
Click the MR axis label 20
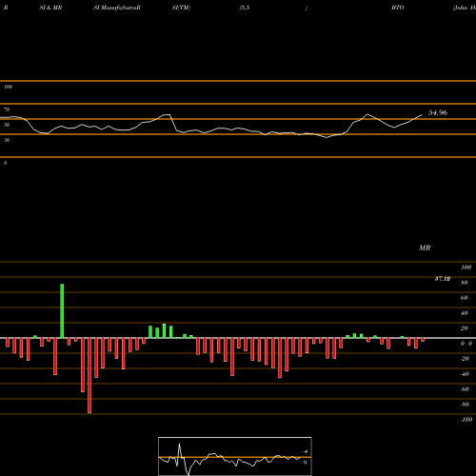465,328
